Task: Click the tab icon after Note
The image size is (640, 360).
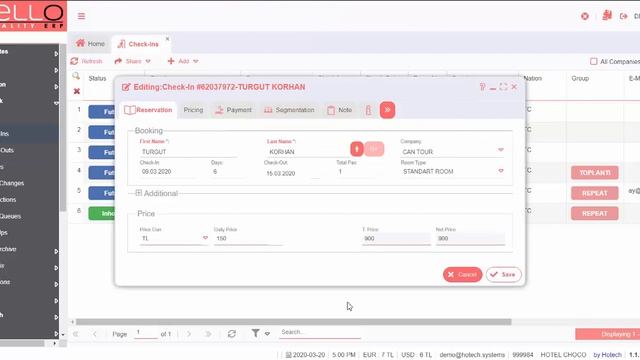Action: click(368, 110)
